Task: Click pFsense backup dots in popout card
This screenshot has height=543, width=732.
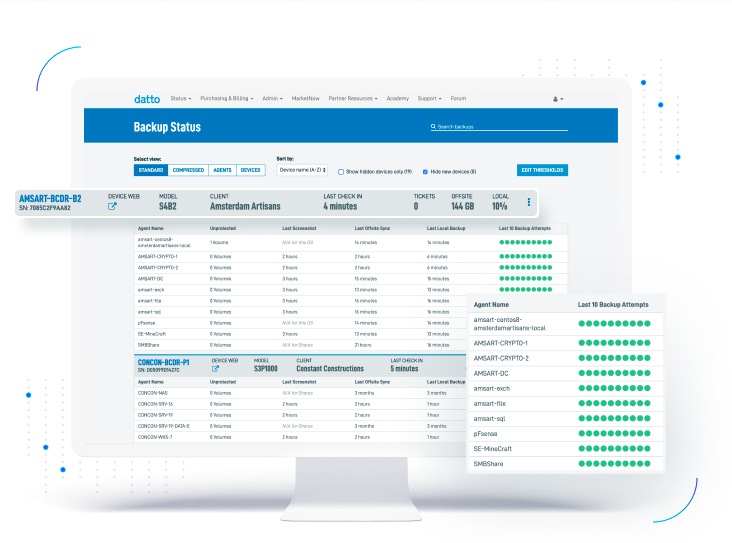Action: (x=614, y=434)
